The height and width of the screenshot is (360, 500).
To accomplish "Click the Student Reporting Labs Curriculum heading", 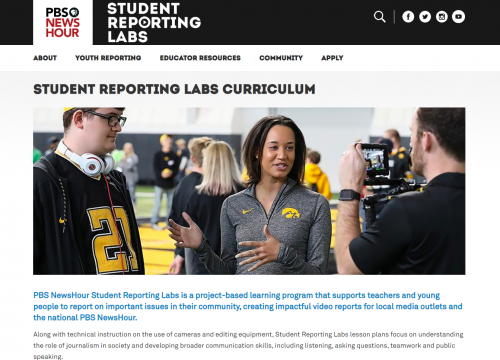I will (174, 89).
